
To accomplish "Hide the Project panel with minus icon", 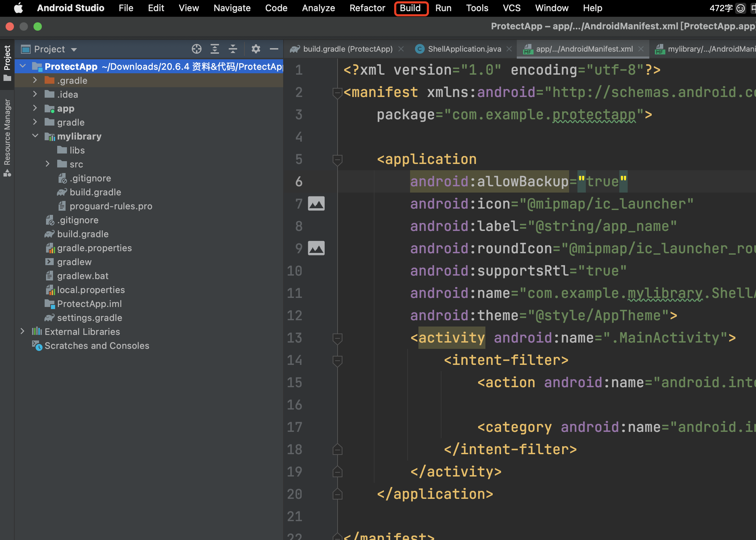I will (274, 49).
